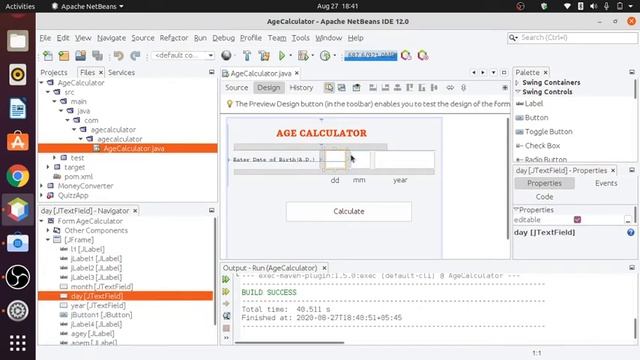
Task: Expand the MoneyConverter project node
Action: (42, 186)
